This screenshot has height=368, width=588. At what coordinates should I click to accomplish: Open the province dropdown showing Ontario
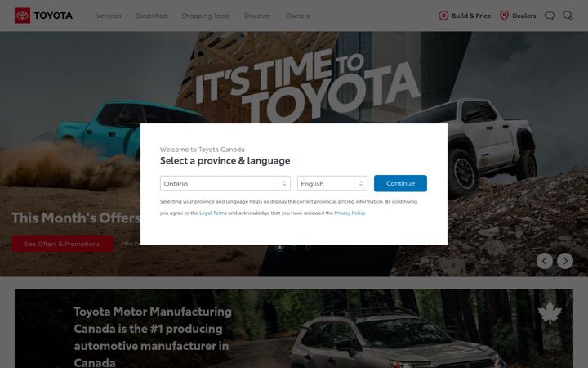pos(225,183)
